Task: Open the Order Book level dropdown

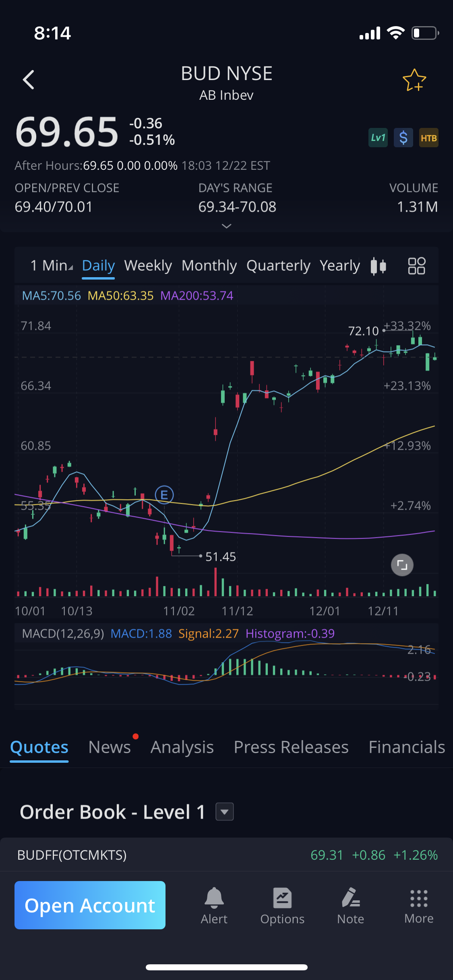Action: pos(224,811)
